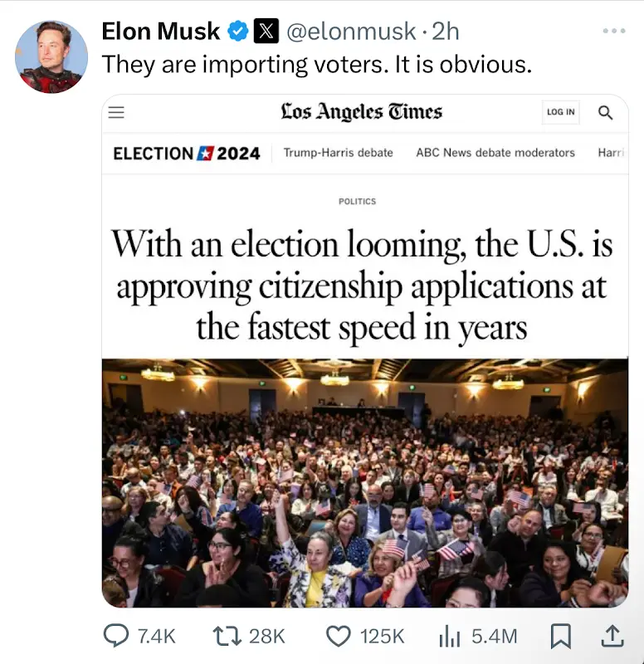644x664 pixels.
Task: Click the Election 2024 section logo
Action: 186,154
